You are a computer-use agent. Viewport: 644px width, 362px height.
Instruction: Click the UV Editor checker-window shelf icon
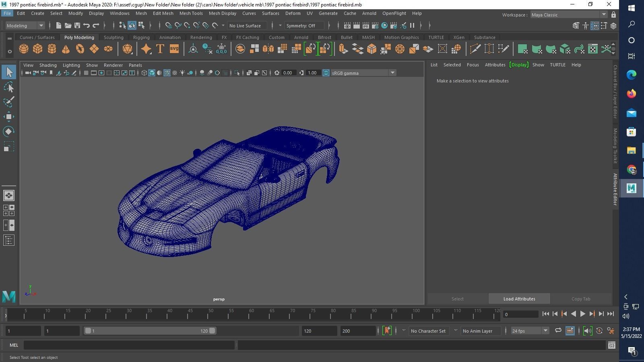pyautogui.click(x=593, y=49)
